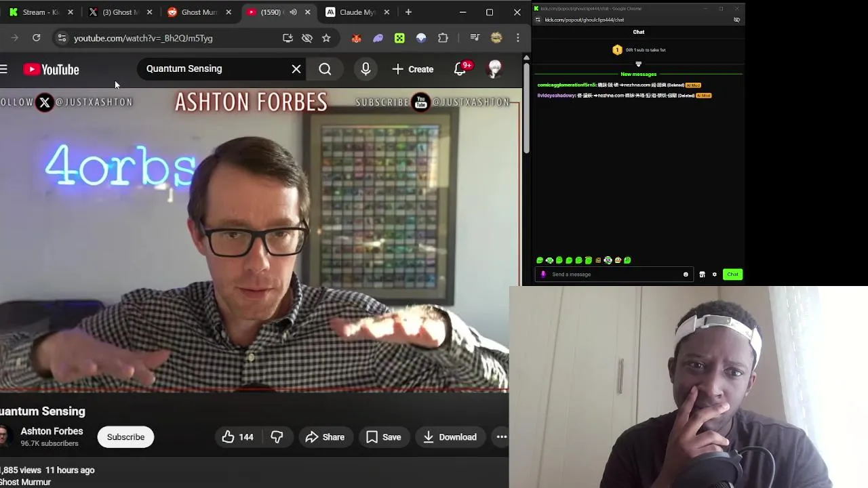Image resolution: width=868 pixels, height=488 pixels.
Task: Open comicagglomerationf5rn5 username in chat
Action: 566,85
